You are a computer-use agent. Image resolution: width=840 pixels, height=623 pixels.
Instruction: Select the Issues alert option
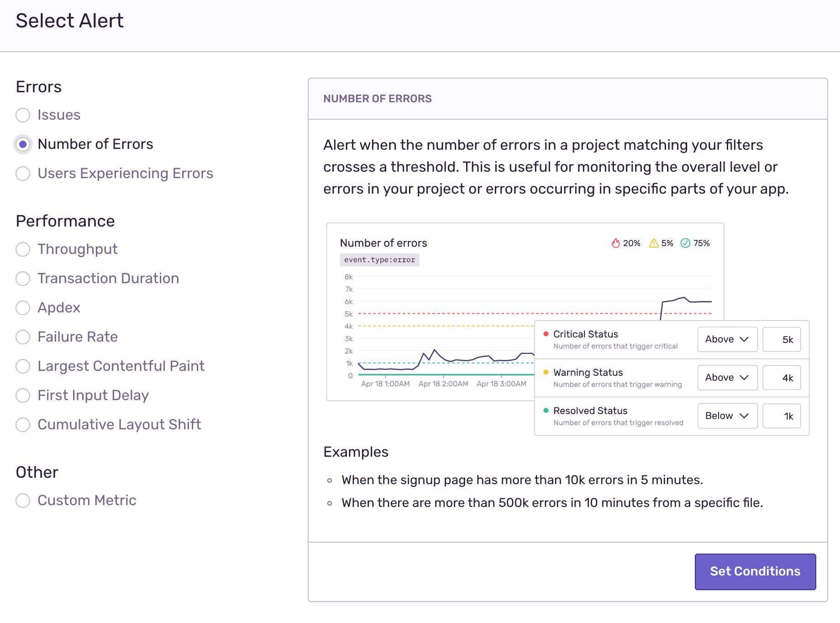(23, 115)
